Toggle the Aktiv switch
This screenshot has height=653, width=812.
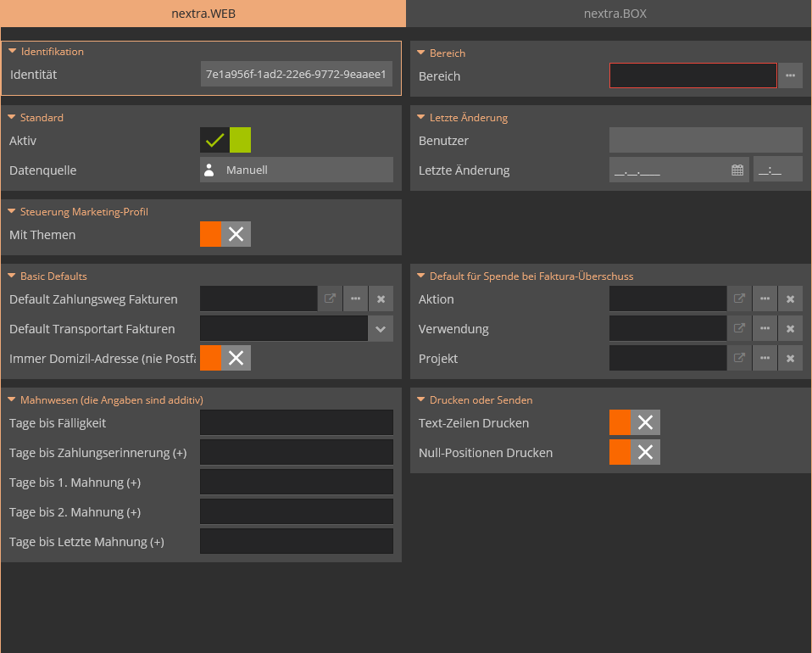point(225,140)
